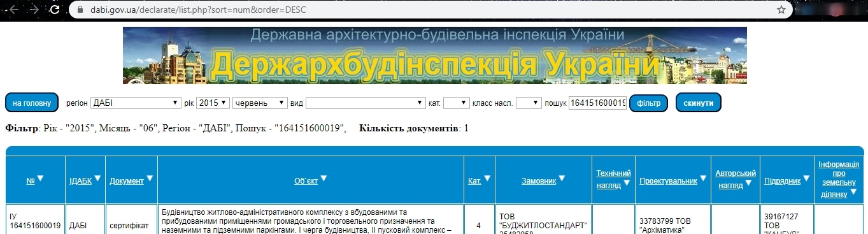
Task: Open the month dropdown showing червень
Action: click(x=260, y=103)
